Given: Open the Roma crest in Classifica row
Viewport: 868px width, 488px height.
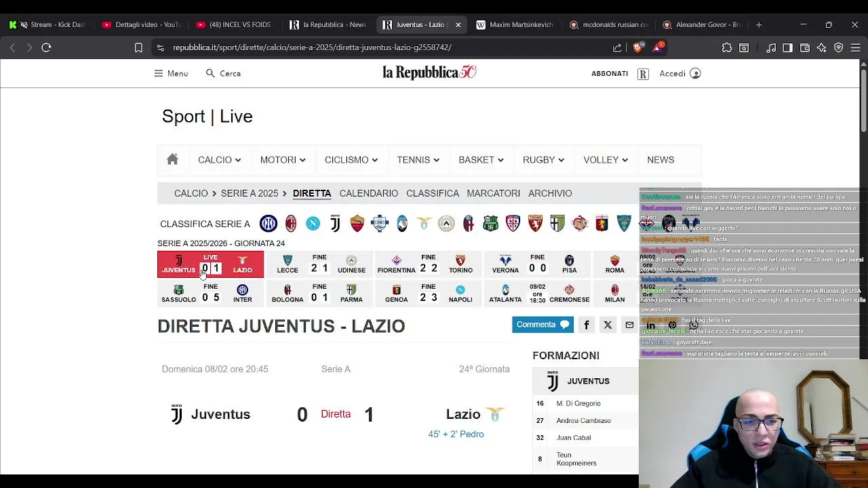Looking at the screenshot, I should (357, 224).
